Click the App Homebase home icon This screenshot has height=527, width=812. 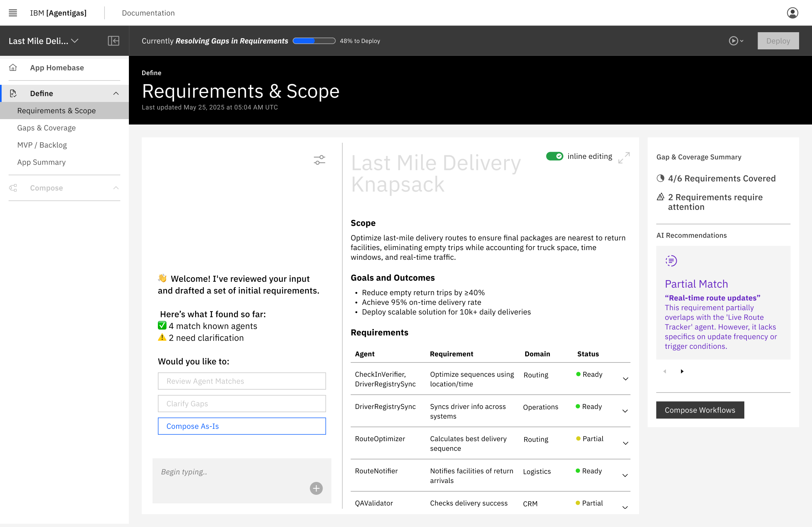click(13, 68)
